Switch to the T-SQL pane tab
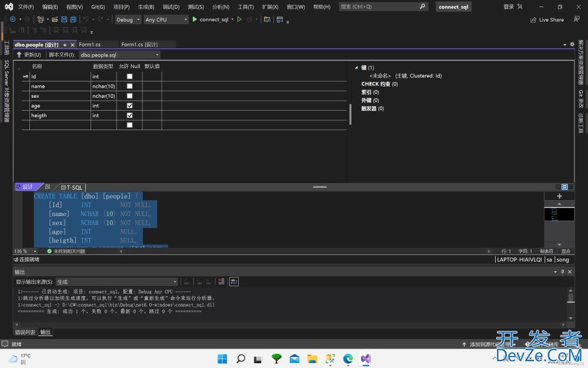588x368 pixels. pyautogui.click(x=72, y=187)
